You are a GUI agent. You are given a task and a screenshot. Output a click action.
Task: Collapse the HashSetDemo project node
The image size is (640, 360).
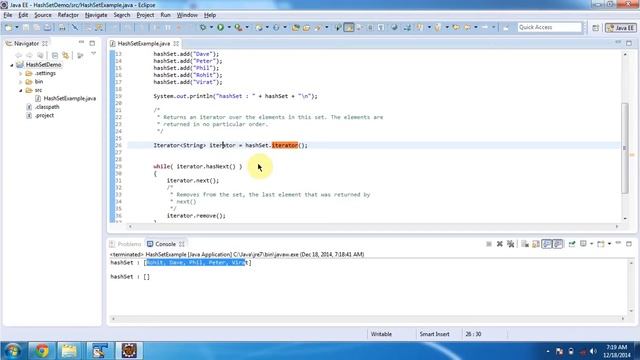(x=12, y=65)
